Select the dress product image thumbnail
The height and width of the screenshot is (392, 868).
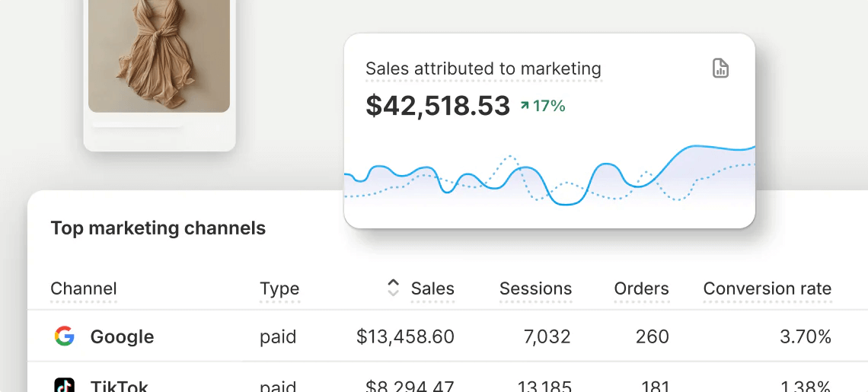click(158, 53)
